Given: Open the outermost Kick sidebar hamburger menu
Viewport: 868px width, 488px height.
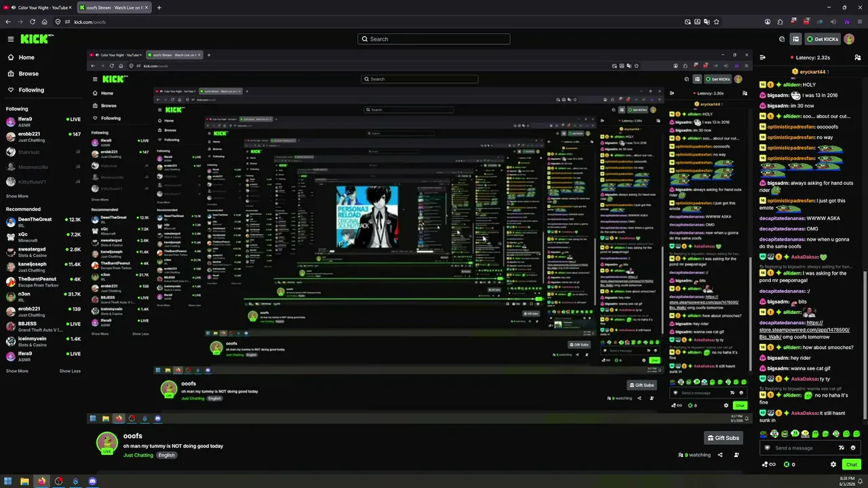Looking at the screenshot, I should 11,39.
